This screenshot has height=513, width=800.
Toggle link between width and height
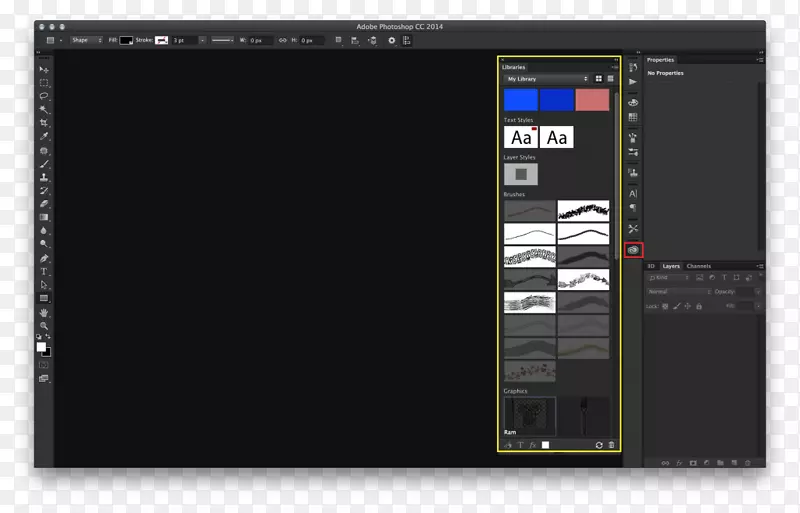pyautogui.click(x=282, y=40)
